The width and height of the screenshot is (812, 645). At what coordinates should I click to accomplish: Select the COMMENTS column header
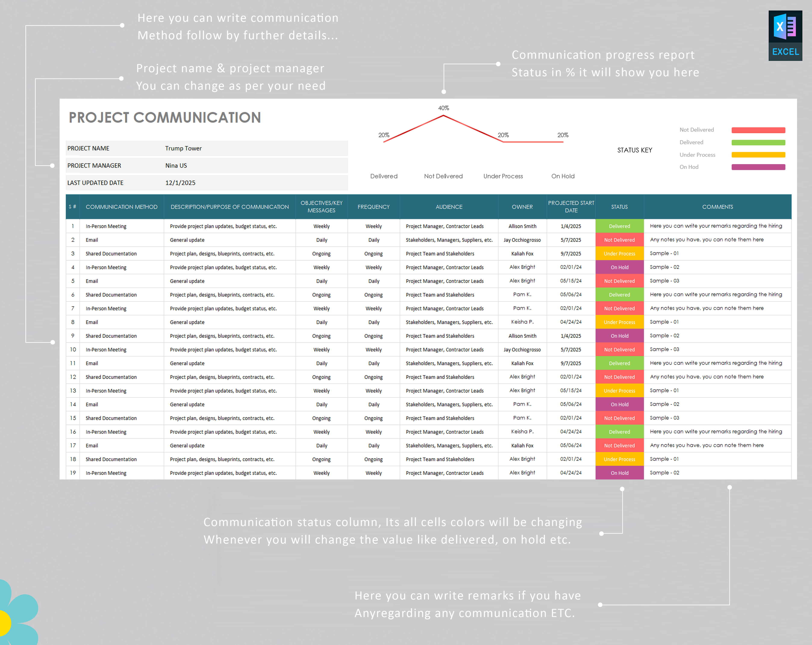[x=718, y=207]
